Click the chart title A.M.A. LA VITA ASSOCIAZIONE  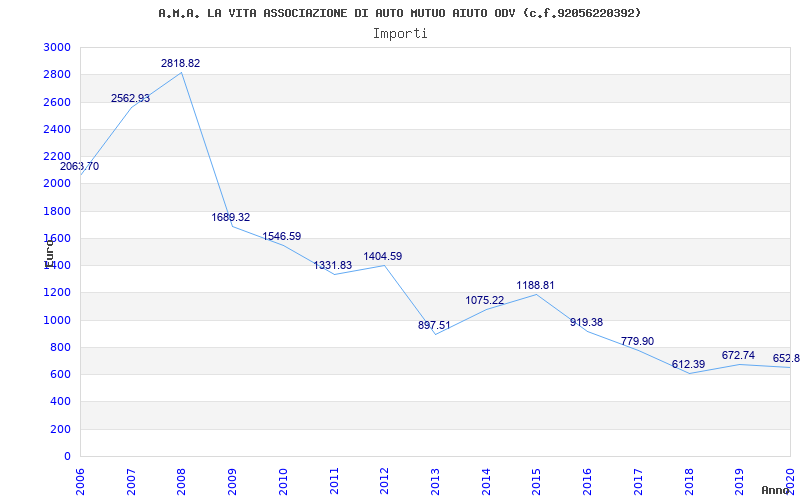click(x=399, y=13)
